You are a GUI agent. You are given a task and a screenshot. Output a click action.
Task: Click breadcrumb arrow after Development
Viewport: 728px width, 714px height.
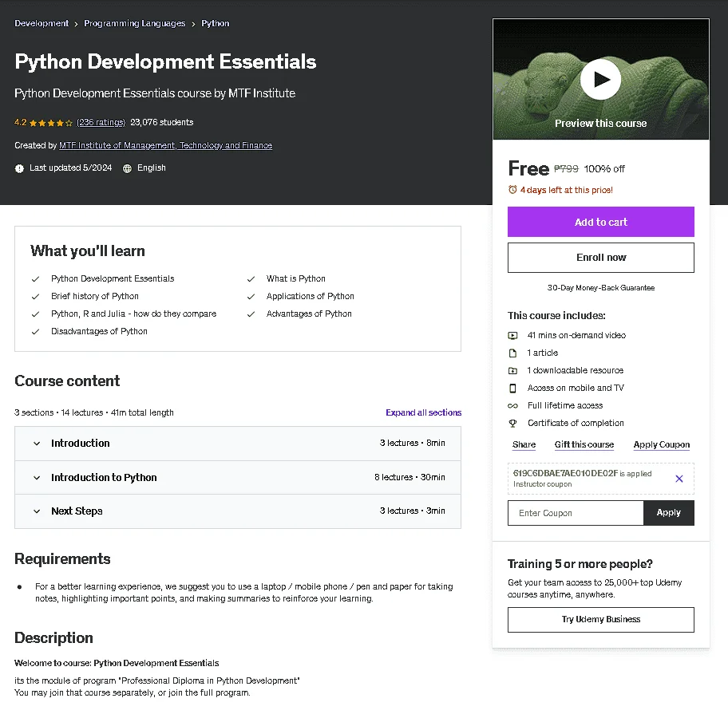tap(76, 24)
